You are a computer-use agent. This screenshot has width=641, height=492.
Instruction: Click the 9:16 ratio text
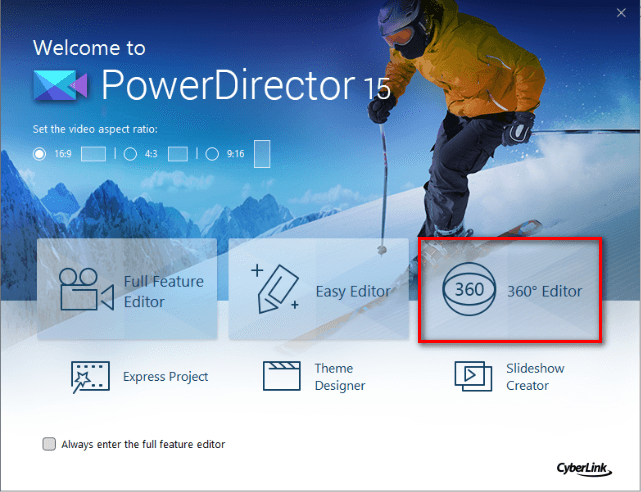pyautogui.click(x=236, y=154)
